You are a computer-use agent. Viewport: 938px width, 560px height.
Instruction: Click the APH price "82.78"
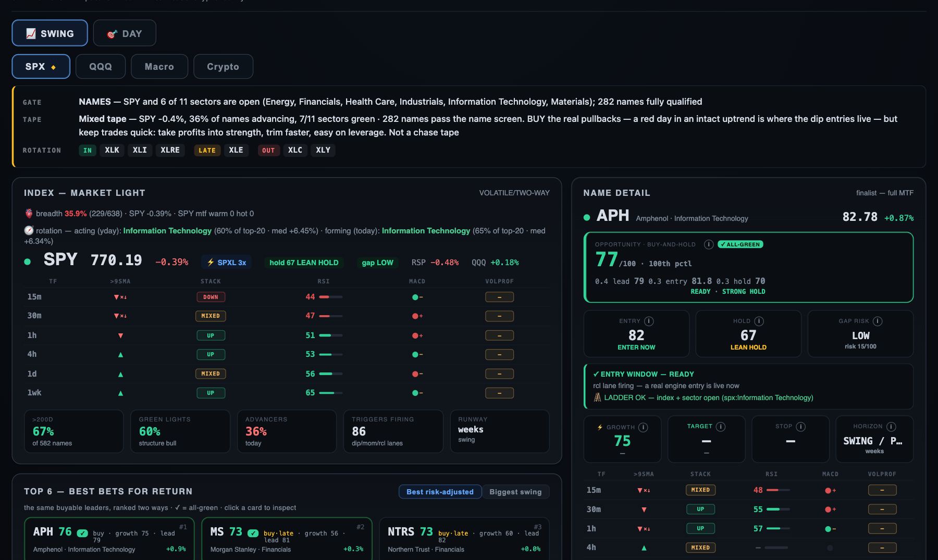(x=860, y=217)
